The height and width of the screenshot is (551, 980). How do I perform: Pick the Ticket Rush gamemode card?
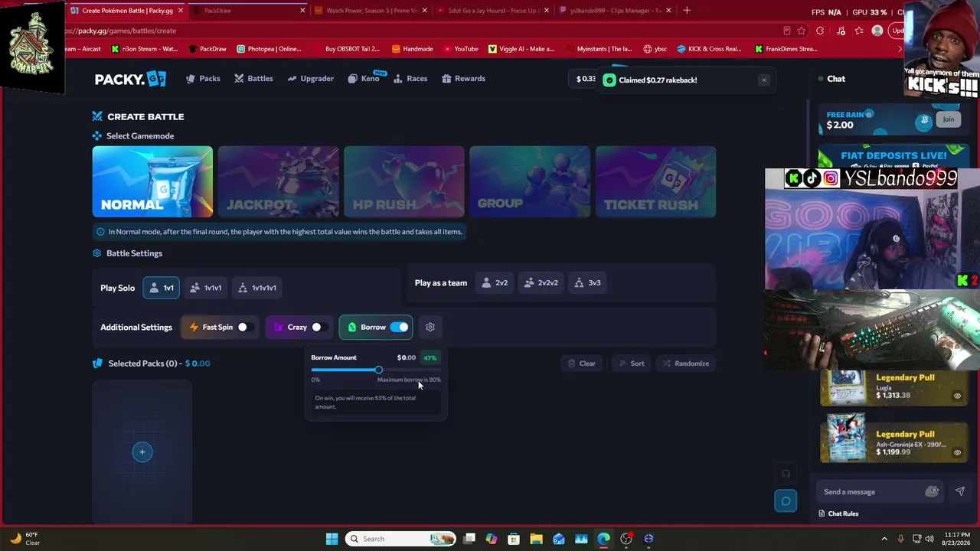[x=655, y=181]
